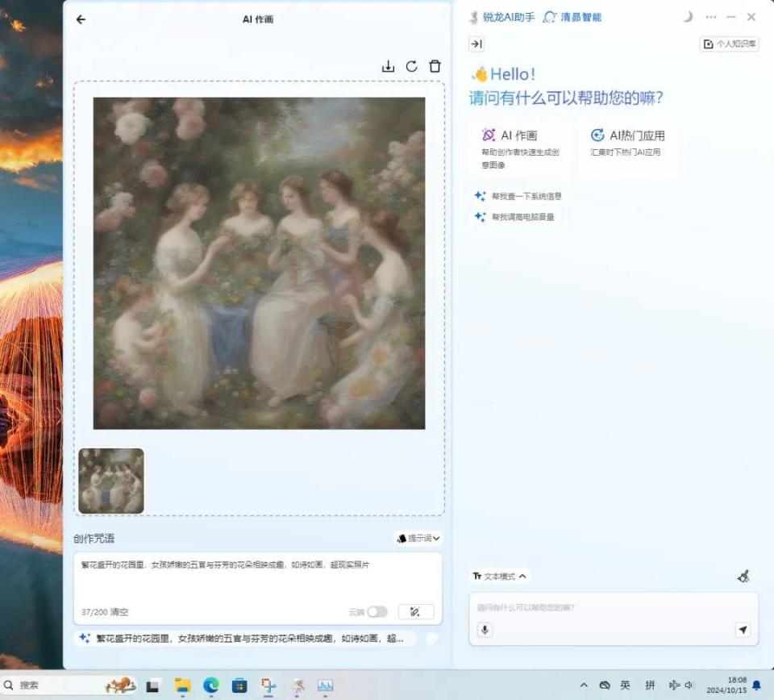Image resolution: width=774 pixels, height=700 pixels.
Task: Click the magic wand generate button
Action: (415, 612)
